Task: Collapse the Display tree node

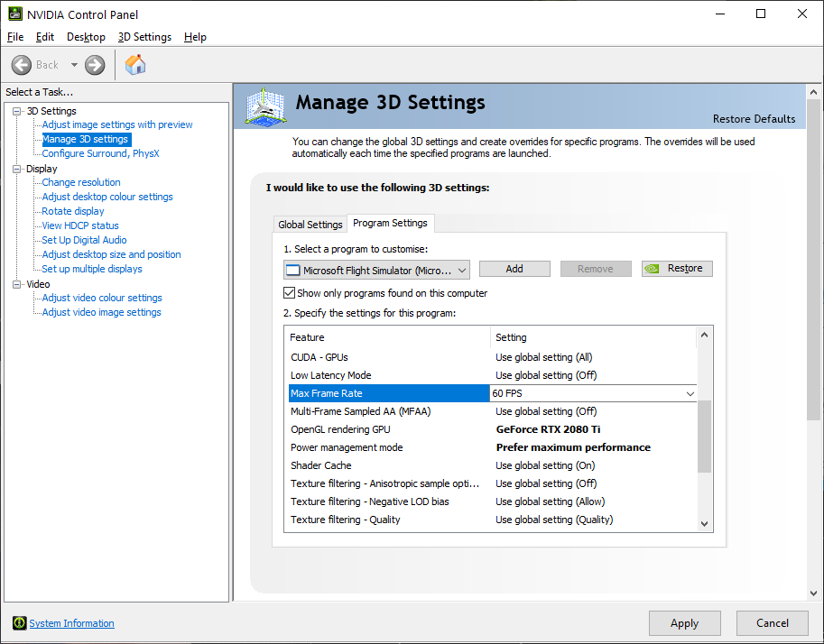Action: pyautogui.click(x=16, y=169)
